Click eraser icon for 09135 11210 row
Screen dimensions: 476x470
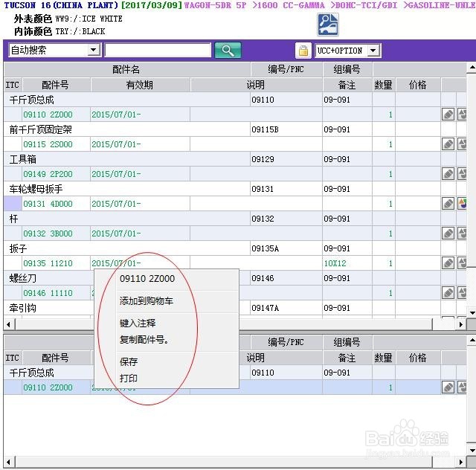[x=448, y=263]
